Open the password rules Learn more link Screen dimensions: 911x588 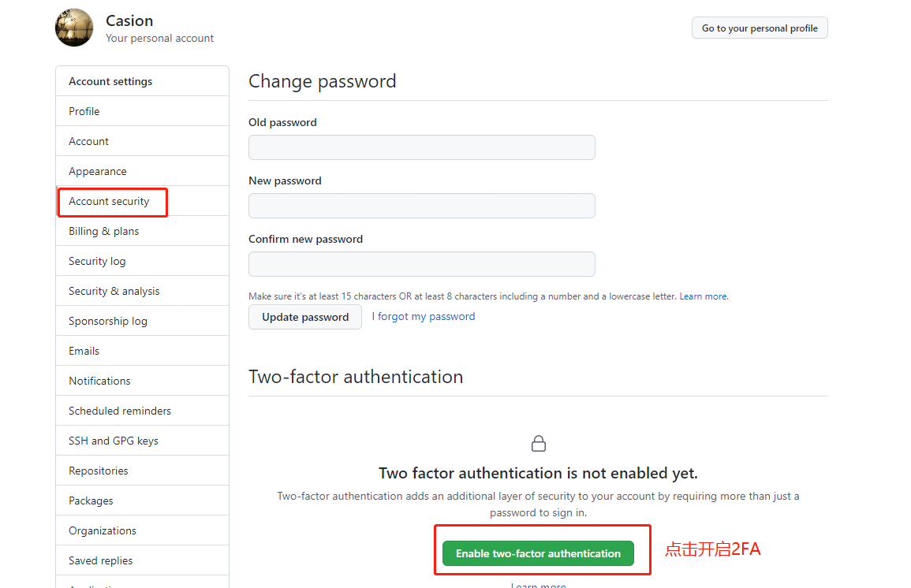pos(704,296)
